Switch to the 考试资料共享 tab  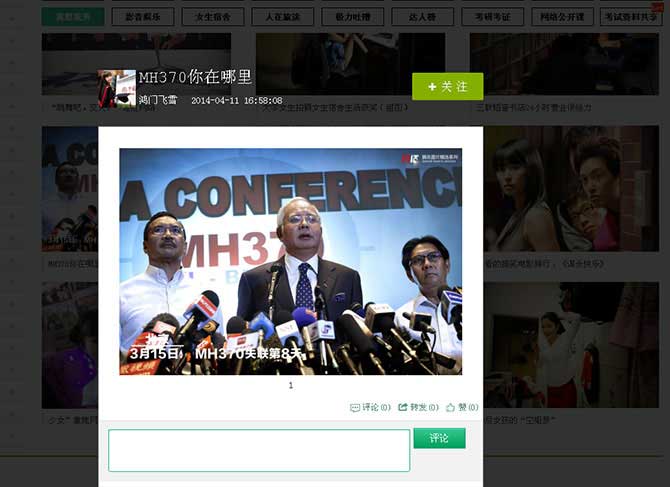pyautogui.click(x=631, y=17)
